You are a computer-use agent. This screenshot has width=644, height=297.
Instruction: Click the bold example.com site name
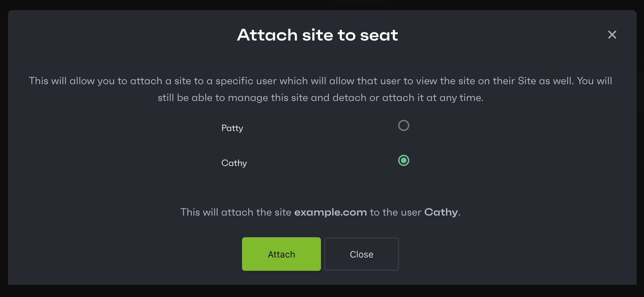click(x=331, y=212)
